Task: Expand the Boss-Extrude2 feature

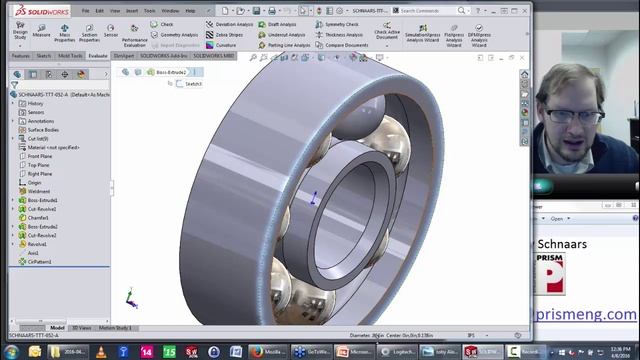Action: [13, 227]
